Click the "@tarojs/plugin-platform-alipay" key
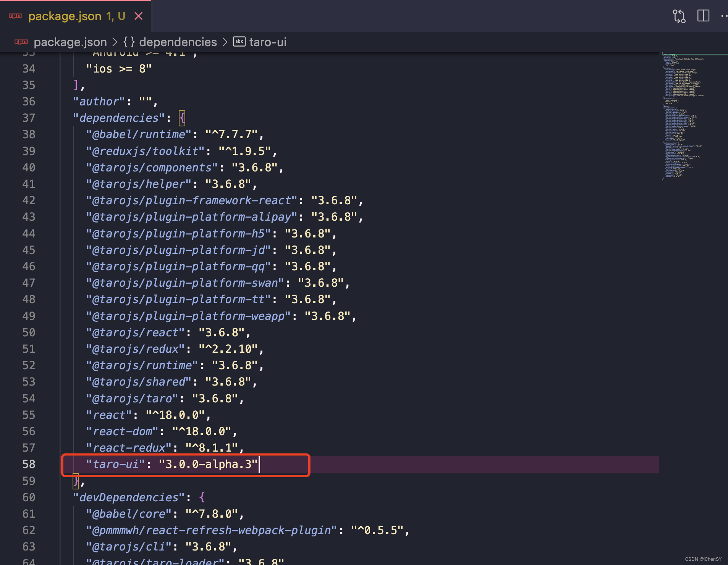 [x=191, y=217]
